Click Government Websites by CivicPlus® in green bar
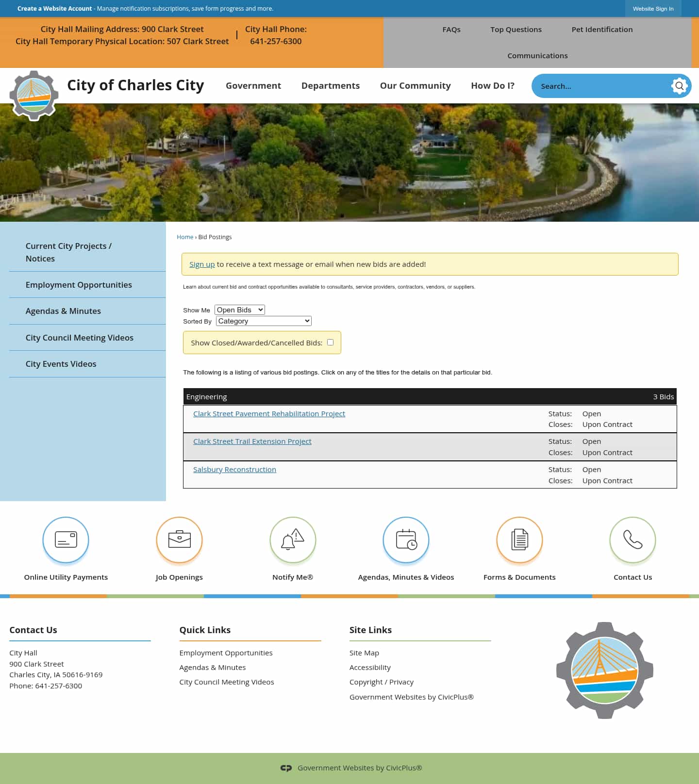The image size is (699, 784). pos(360,768)
